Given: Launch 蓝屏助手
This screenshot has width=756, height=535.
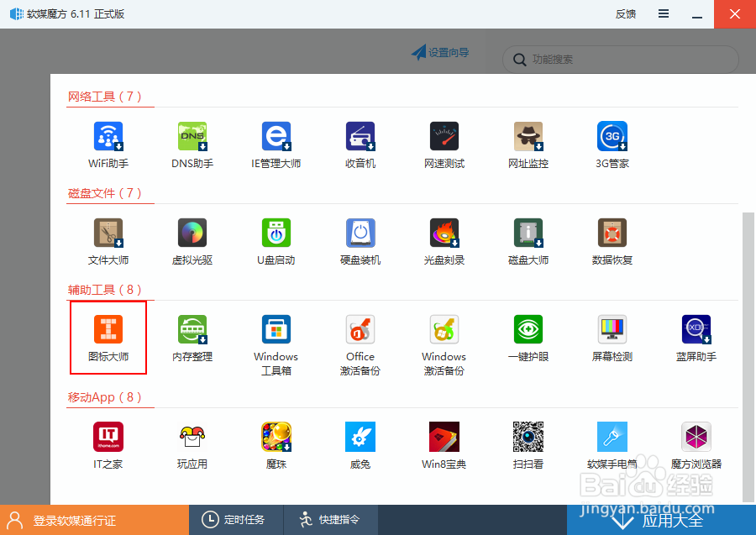Looking at the screenshot, I should (x=696, y=329).
